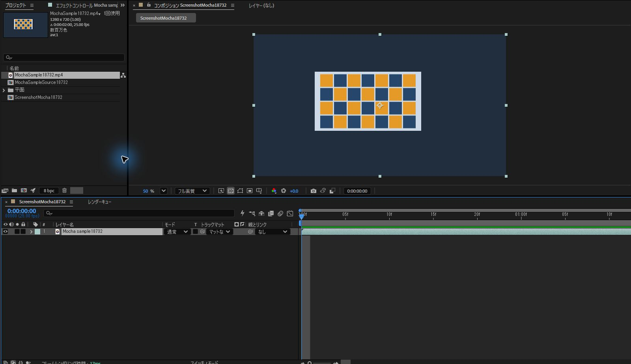This screenshot has width=631, height=364.
Task: Toggle preserve transparency checkbox for layer 1
Action: coord(195,232)
